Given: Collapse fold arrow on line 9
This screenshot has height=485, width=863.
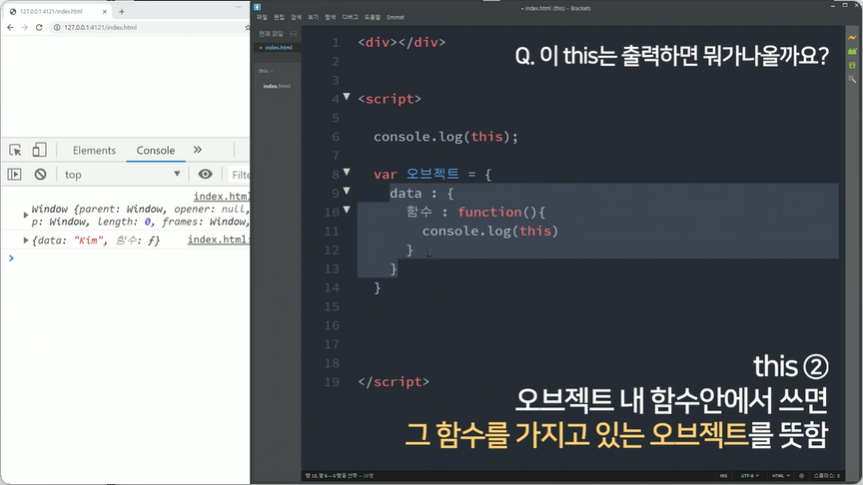Looking at the screenshot, I should point(347,191).
